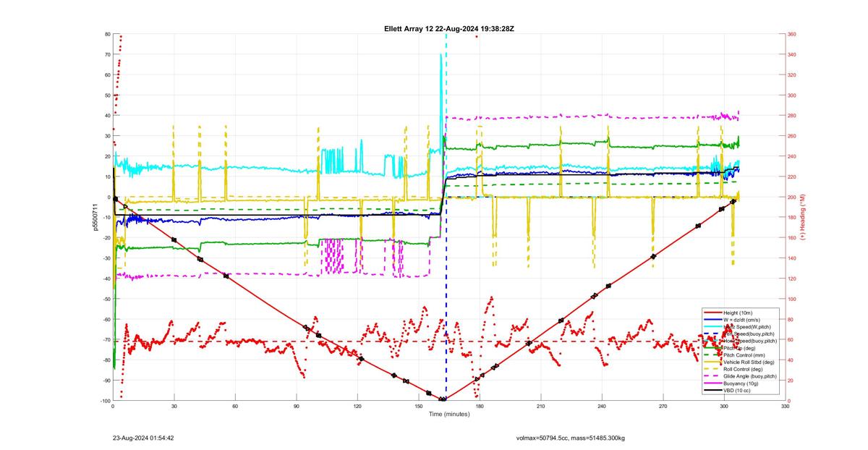Click the timestamp '23-Aug-2024 01:54:42'
Image resolution: width=868 pixels, height=450 pixels.
click(142, 438)
